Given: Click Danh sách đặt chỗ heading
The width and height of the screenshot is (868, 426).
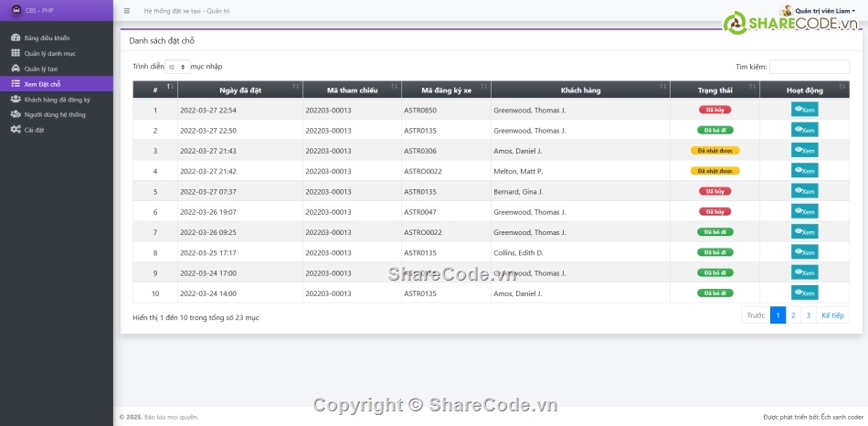Looking at the screenshot, I should point(162,40).
